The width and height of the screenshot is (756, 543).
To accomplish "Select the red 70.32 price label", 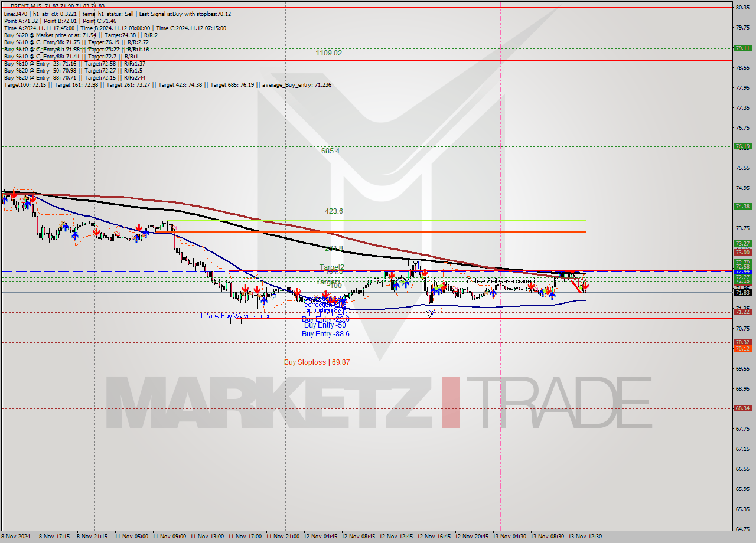I will coord(742,342).
